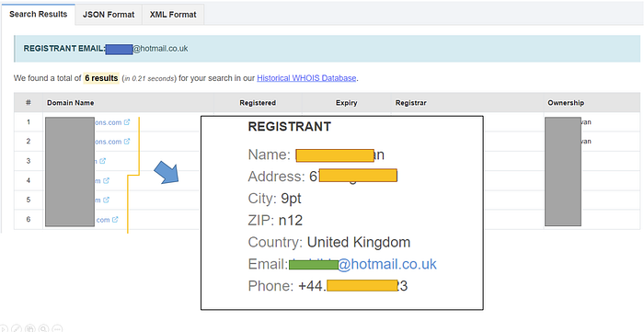Switch to the Search Results tab

click(39, 15)
